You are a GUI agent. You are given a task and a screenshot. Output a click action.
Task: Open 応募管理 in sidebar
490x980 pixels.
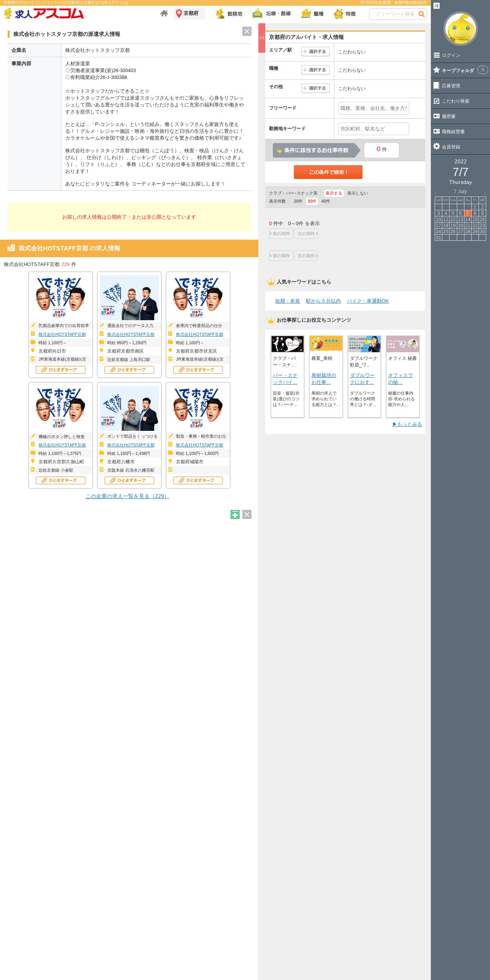coord(460,86)
